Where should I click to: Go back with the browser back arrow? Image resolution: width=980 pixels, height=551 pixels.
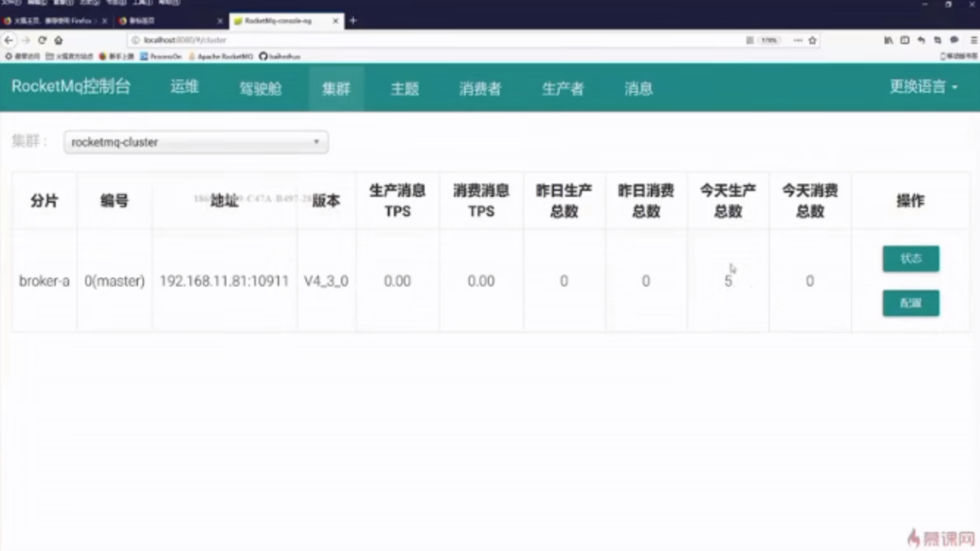(x=9, y=40)
